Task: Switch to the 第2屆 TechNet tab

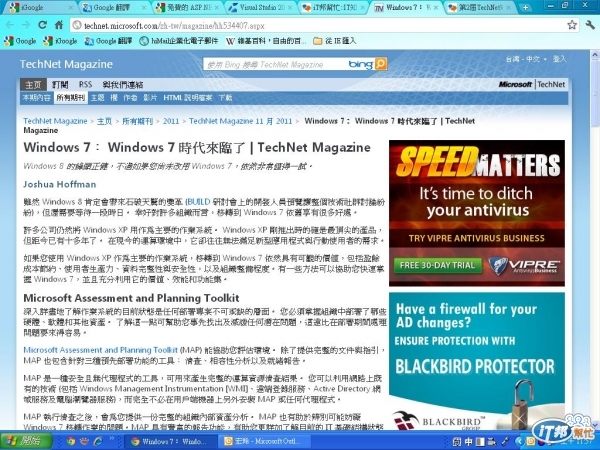Action: click(x=479, y=7)
